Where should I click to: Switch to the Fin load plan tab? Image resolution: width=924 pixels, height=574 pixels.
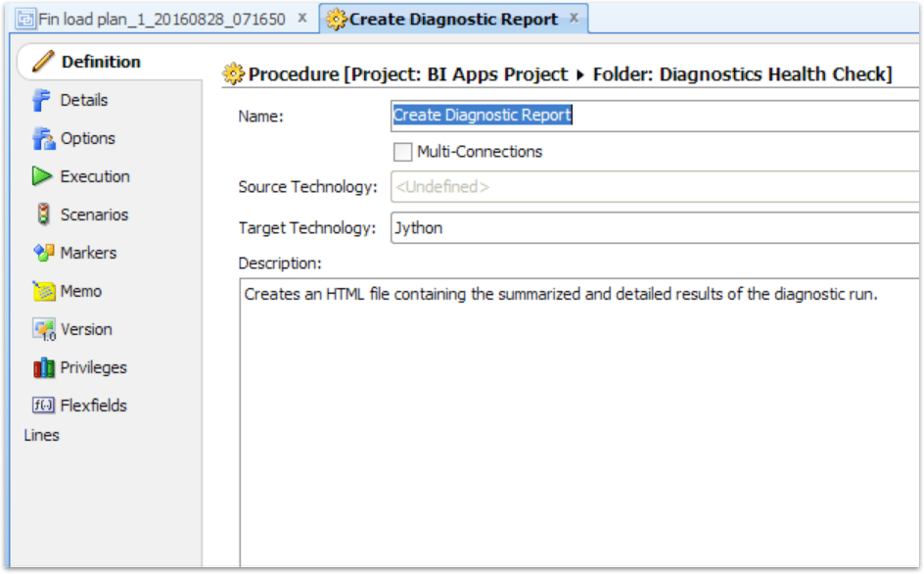click(x=157, y=17)
